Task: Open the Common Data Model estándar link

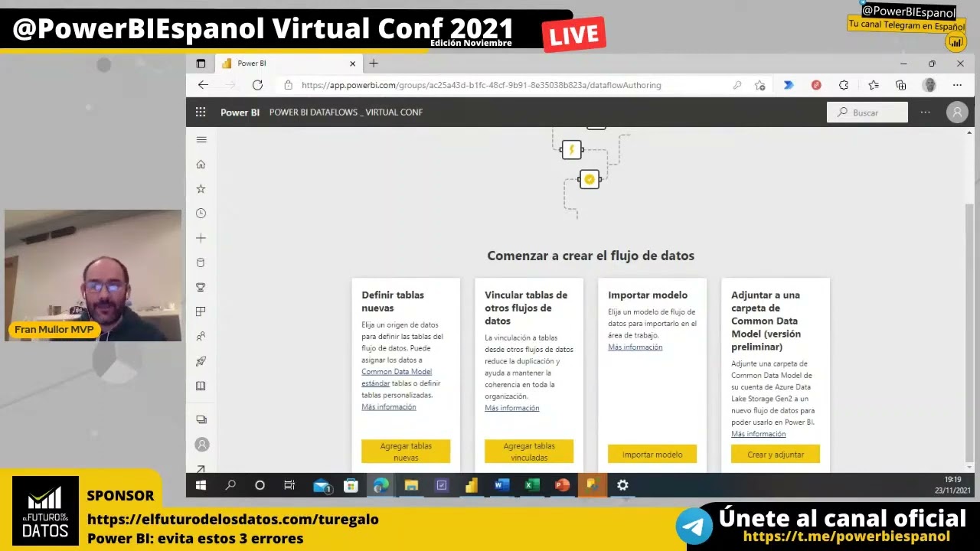Action: pos(397,377)
